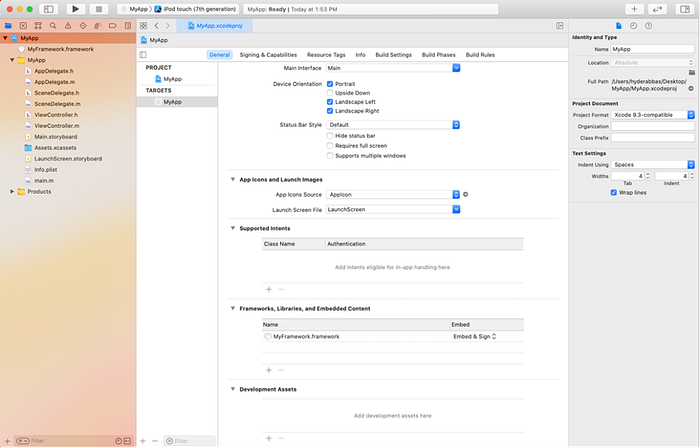Open the Project Format dropdown

[x=653, y=115]
